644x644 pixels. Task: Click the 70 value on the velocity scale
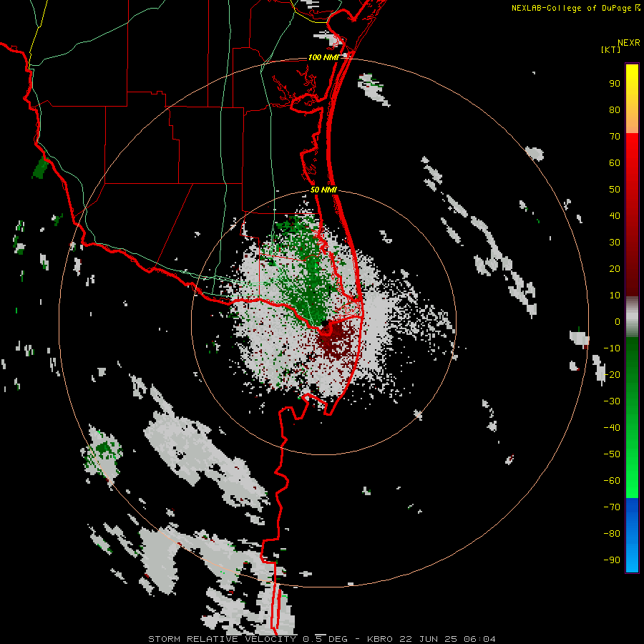[615, 137]
